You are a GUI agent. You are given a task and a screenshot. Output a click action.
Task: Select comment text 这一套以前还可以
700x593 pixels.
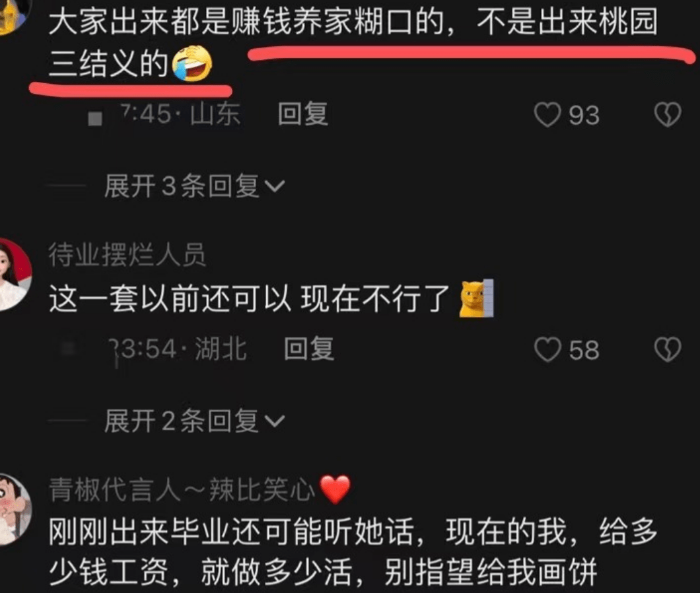[x=170, y=298]
